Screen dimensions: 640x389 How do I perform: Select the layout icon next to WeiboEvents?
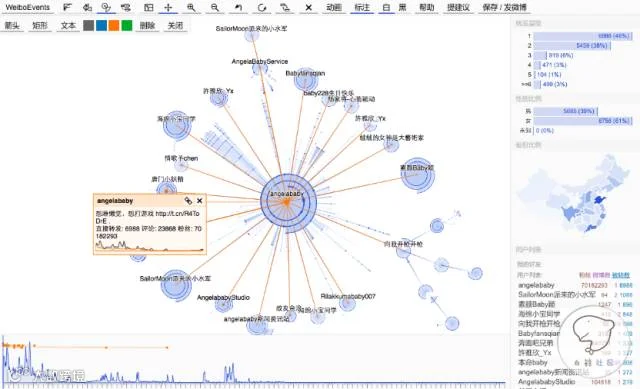tap(67, 7)
